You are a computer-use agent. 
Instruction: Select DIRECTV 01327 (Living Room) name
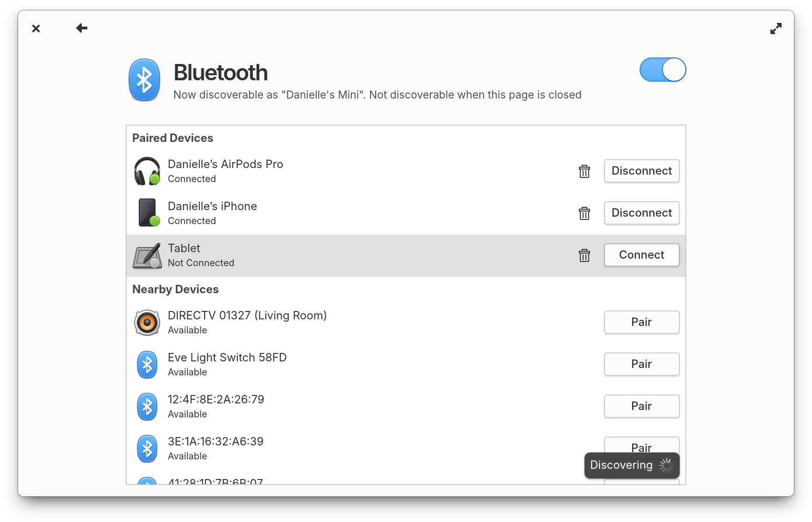[247, 316]
